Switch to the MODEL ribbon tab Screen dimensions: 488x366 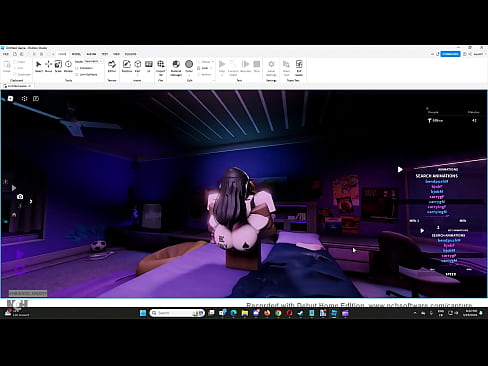(76, 54)
